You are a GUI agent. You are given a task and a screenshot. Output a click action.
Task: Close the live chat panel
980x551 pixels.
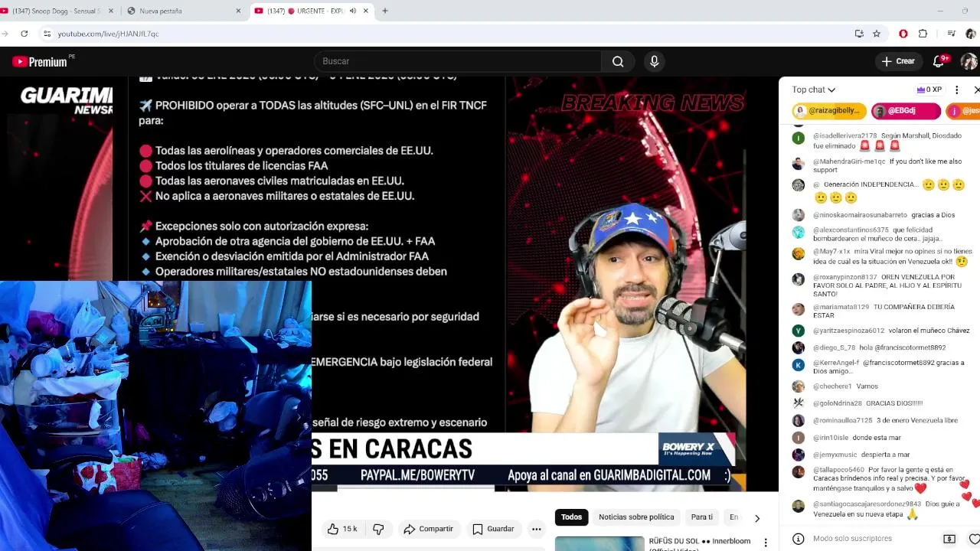tap(976, 90)
